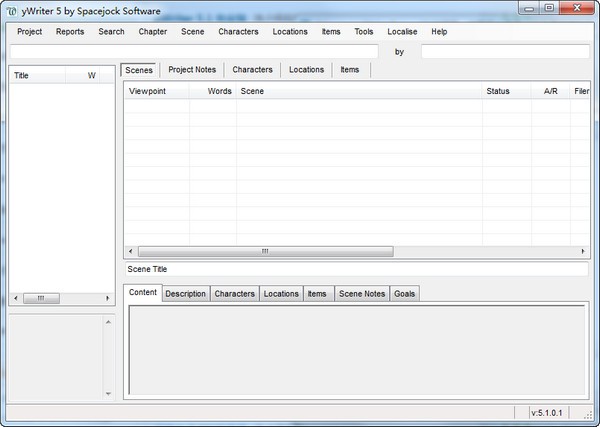Close the yWriter window

[577, 8]
